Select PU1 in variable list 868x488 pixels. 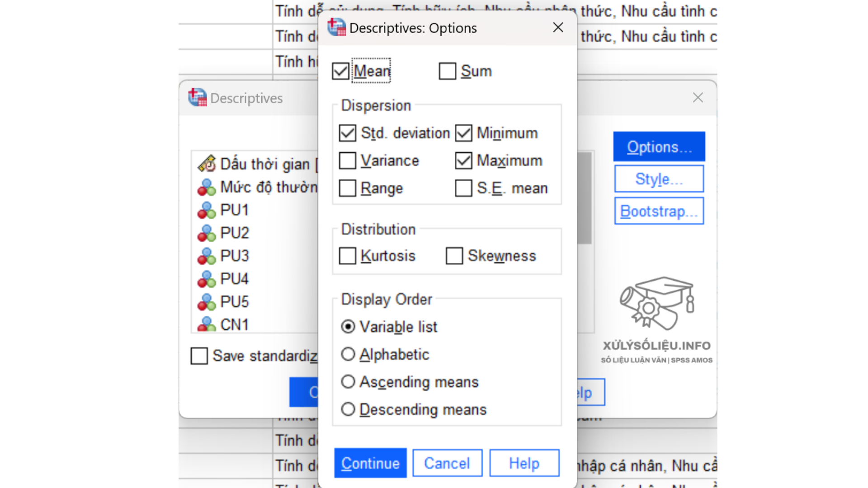coord(235,210)
